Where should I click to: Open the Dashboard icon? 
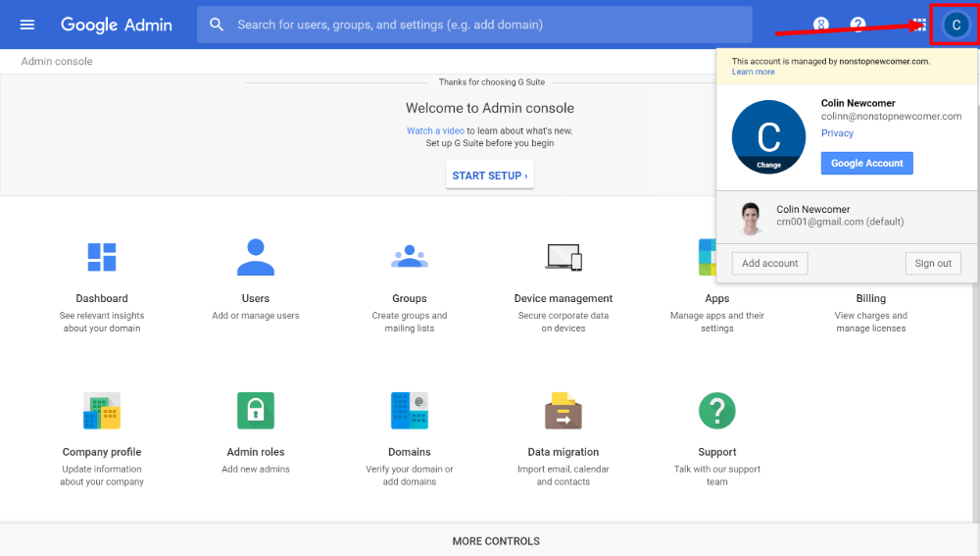click(101, 257)
